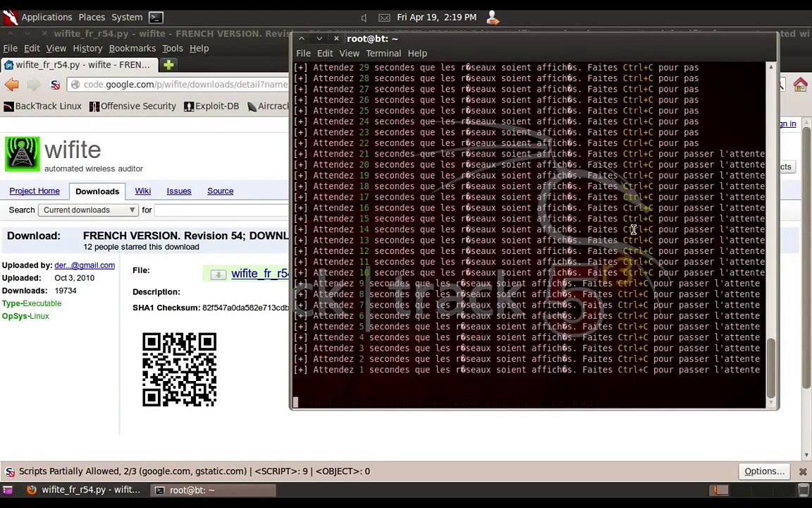812x508 pixels.
Task: Open terminal Help menu
Action: point(417,54)
